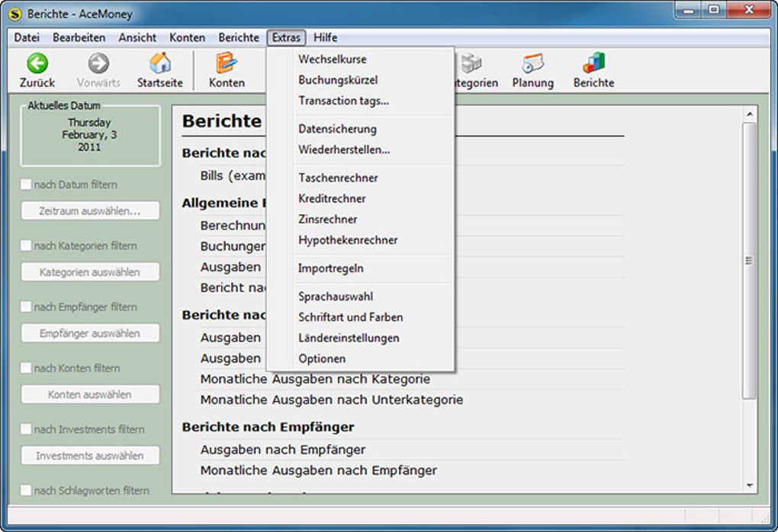Click the AceMoney title bar logo
Screen dimensions: 778x532
tap(15, 14)
